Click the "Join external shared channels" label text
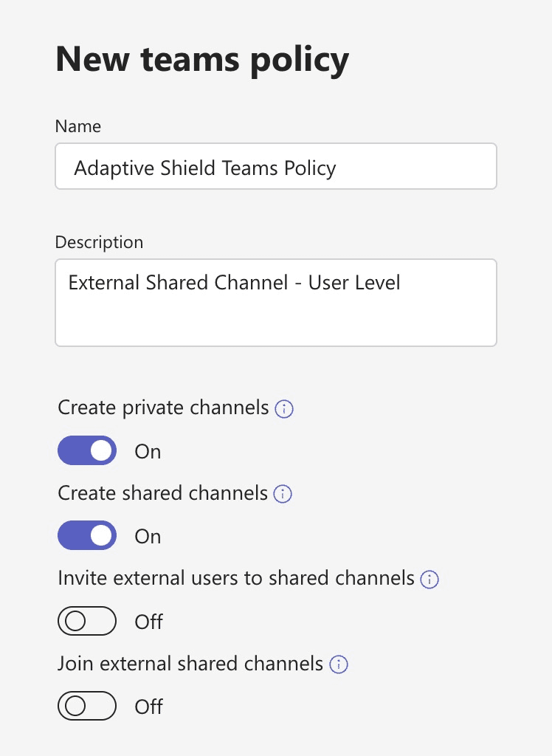 (190, 664)
